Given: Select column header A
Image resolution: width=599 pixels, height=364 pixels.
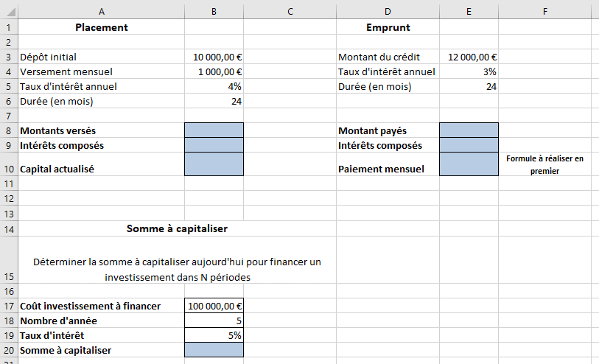Looking at the screenshot, I should point(101,10).
